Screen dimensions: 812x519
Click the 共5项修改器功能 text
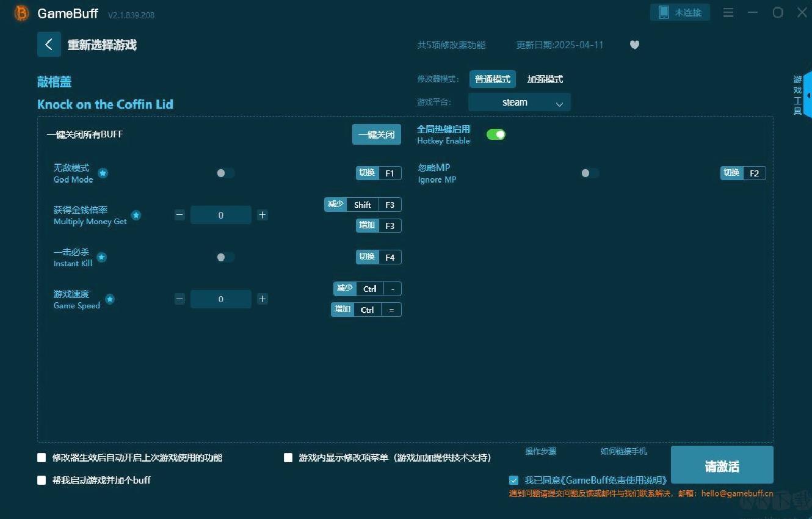[451, 45]
